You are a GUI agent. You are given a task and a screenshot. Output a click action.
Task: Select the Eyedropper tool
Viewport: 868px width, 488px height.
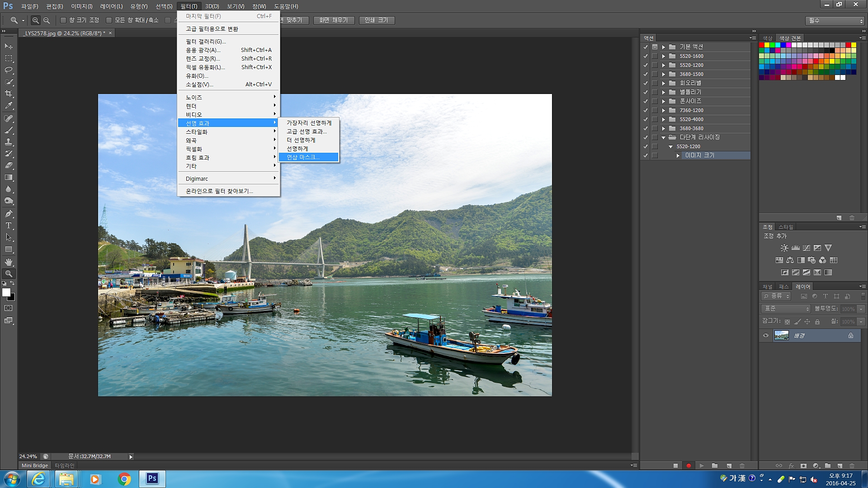pos(9,106)
